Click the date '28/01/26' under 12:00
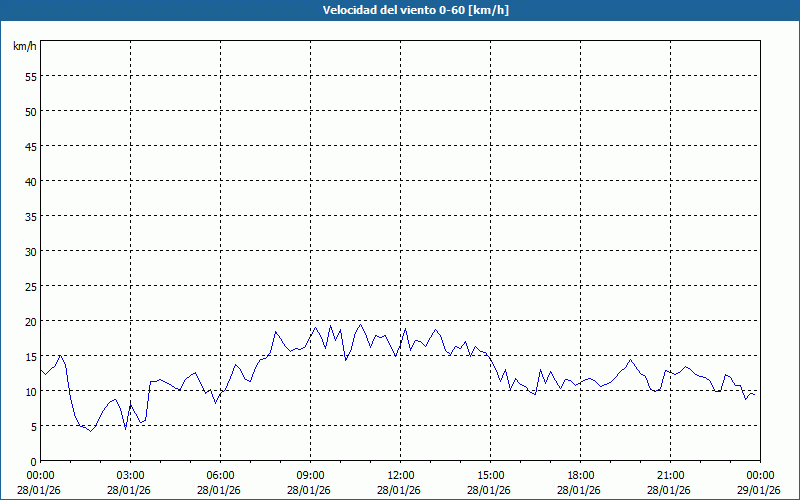This screenshot has width=800, height=500. pyautogui.click(x=399, y=490)
